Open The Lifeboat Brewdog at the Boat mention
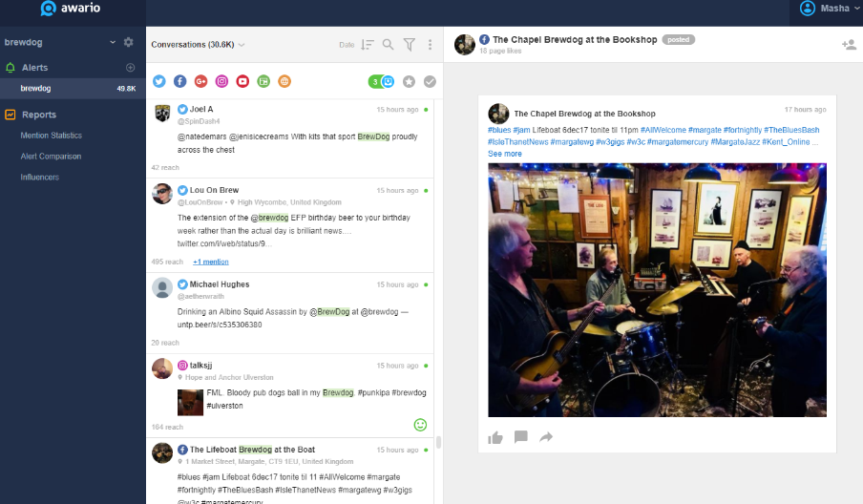863x504 pixels. 290,472
